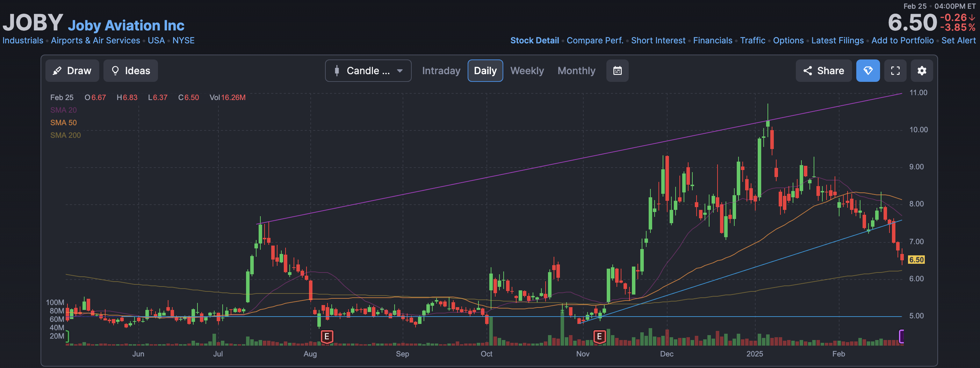Image resolution: width=980 pixels, height=368 pixels.
Task: Switch to Monthly timeframe
Action: click(x=576, y=71)
